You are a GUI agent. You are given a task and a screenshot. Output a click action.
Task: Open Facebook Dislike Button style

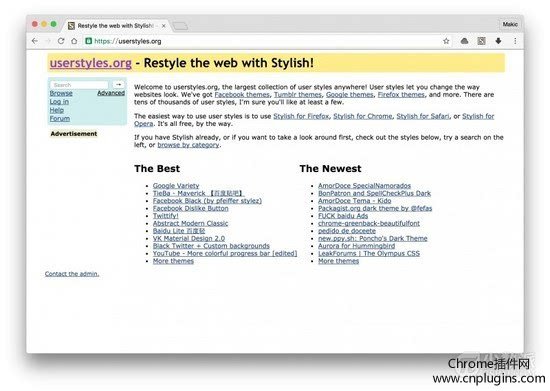coord(190,208)
